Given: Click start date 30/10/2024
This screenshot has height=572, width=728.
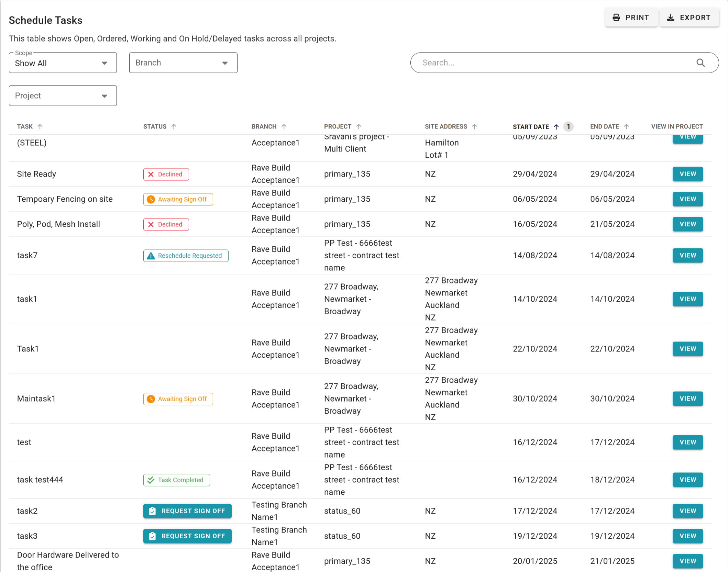Looking at the screenshot, I should [x=535, y=399].
